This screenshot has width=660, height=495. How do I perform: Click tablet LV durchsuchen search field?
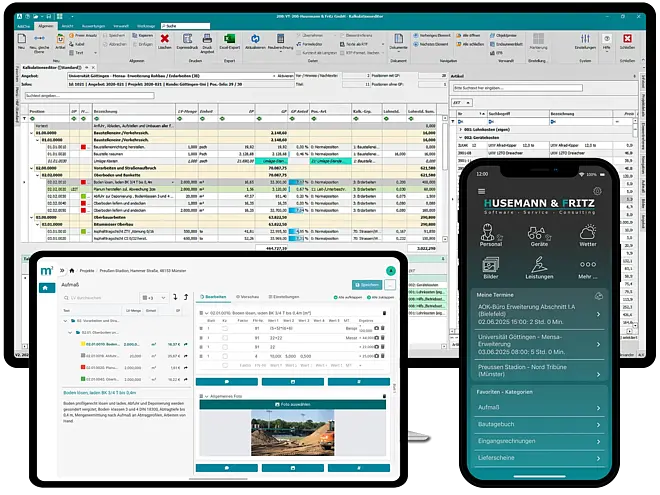(x=99, y=298)
